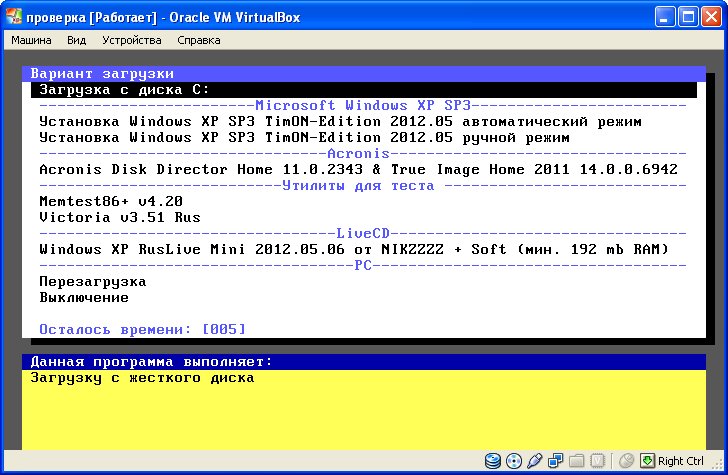Open the Устройства menu
Screen dimensions: 728x475
pos(132,40)
